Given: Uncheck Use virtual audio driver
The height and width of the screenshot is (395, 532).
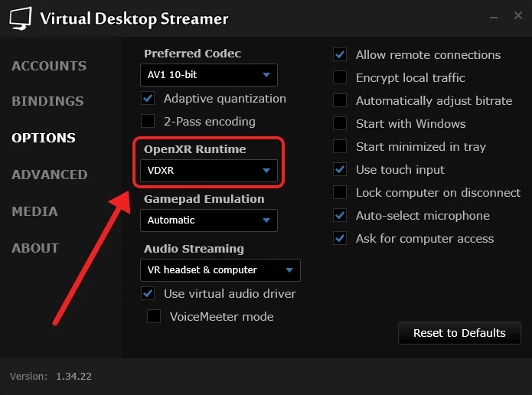Looking at the screenshot, I should (x=148, y=293).
